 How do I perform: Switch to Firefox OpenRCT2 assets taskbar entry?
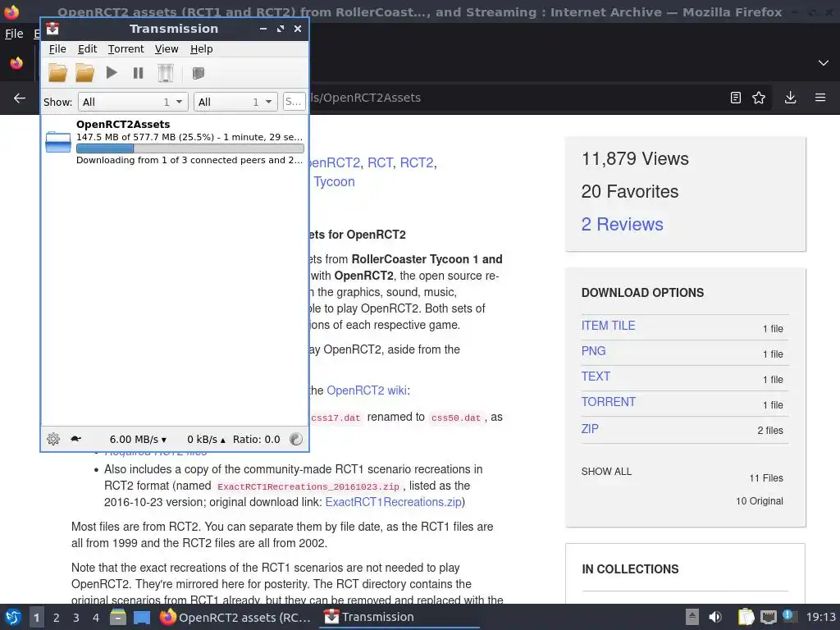235,617
